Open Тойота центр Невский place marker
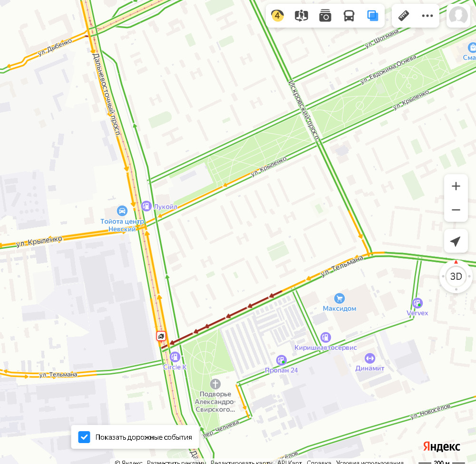This screenshot has width=476, height=464. tap(122, 210)
